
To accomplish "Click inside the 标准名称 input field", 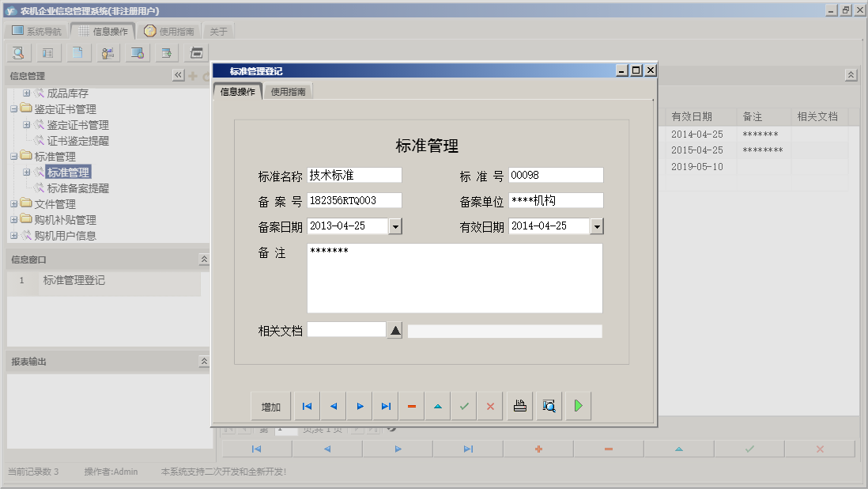I will pyautogui.click(x=354, y=175).
